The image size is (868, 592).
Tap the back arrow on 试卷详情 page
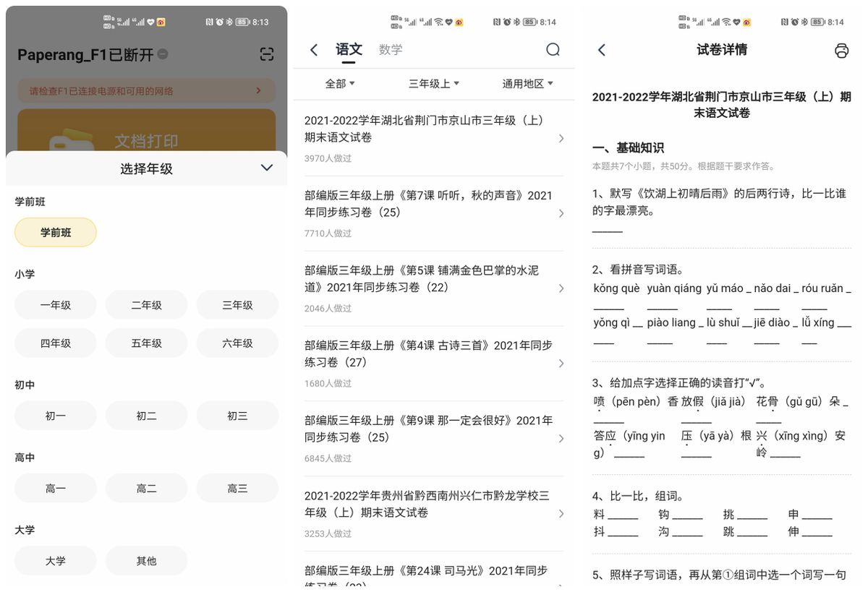600,49
